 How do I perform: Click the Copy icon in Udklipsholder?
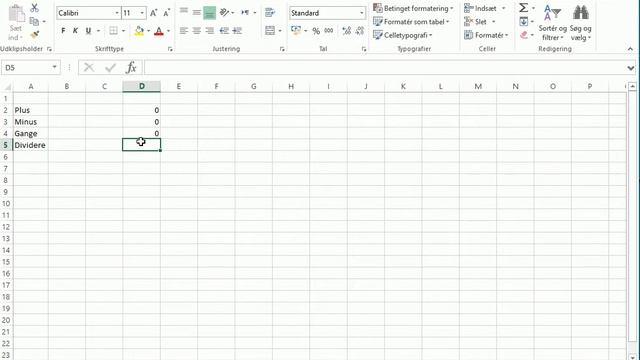tap(34, 22)
